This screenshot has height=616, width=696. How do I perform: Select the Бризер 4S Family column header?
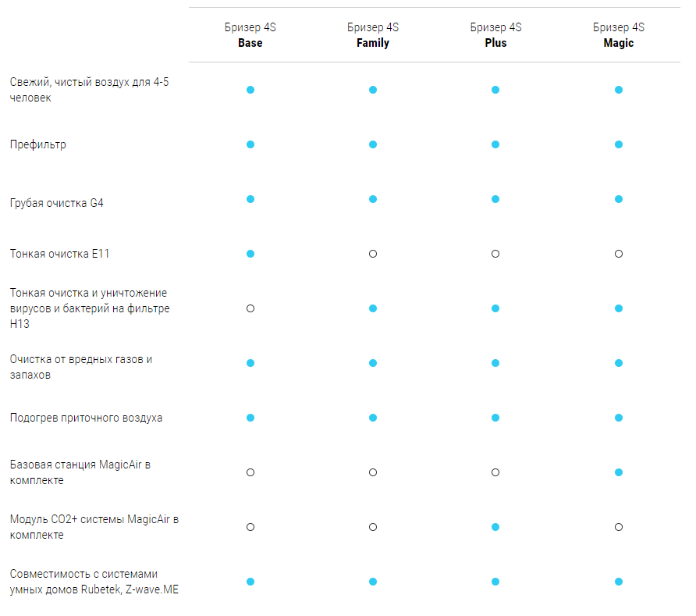[373, 35]
